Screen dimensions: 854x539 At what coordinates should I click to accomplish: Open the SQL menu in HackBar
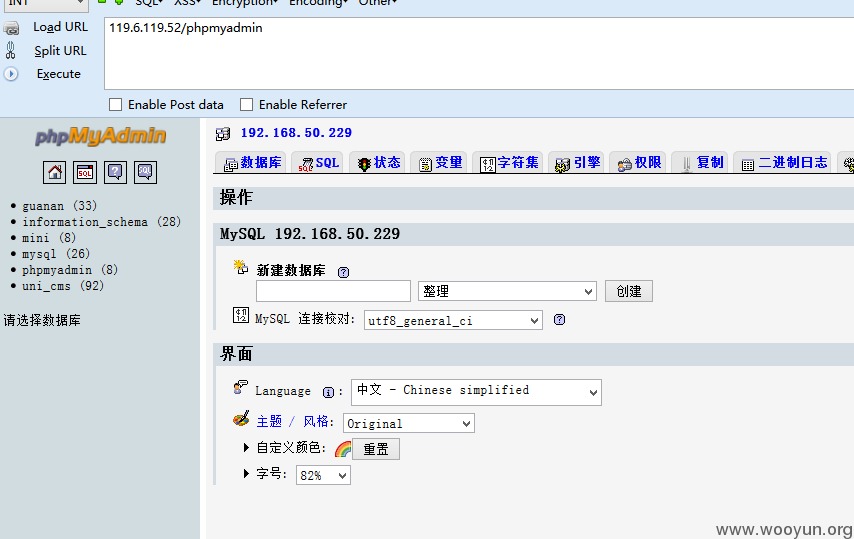tap(149, 3)
